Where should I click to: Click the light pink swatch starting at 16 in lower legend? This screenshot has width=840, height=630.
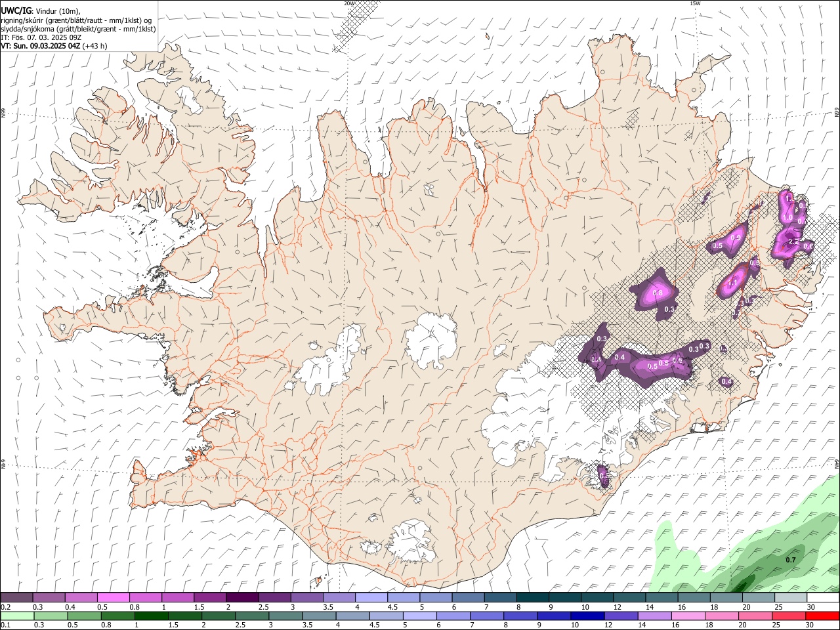pos(688,616)
